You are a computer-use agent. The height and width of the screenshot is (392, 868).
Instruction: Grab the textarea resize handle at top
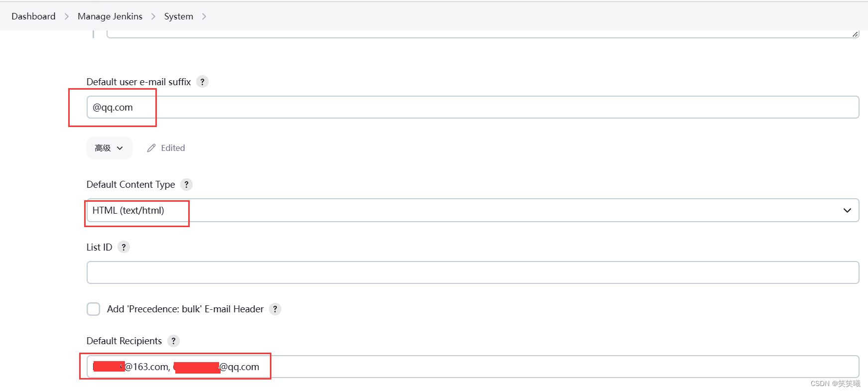[855, 34]
